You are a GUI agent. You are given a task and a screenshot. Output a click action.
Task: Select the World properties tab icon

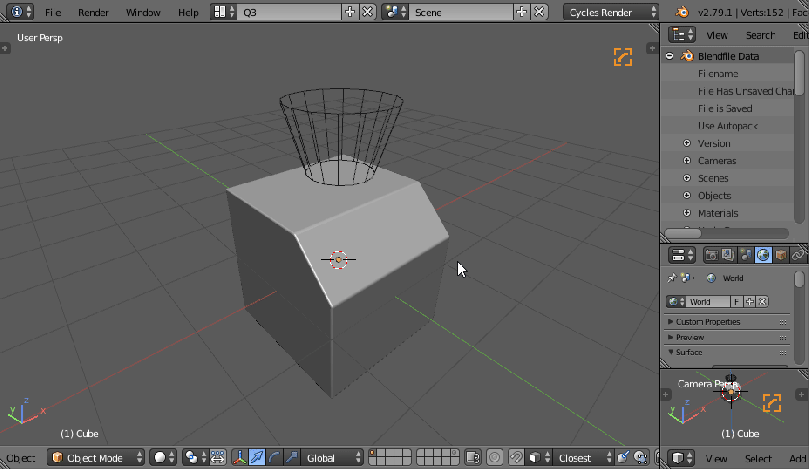763,255
